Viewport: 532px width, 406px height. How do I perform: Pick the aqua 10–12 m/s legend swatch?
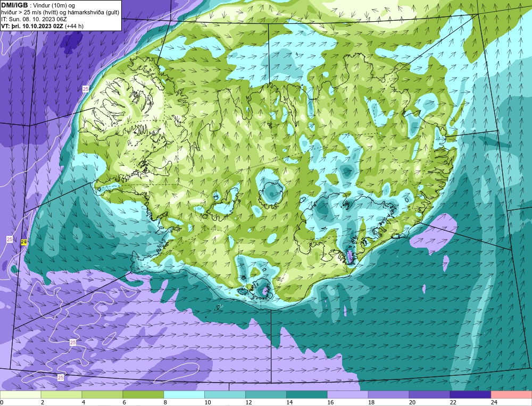225,395
